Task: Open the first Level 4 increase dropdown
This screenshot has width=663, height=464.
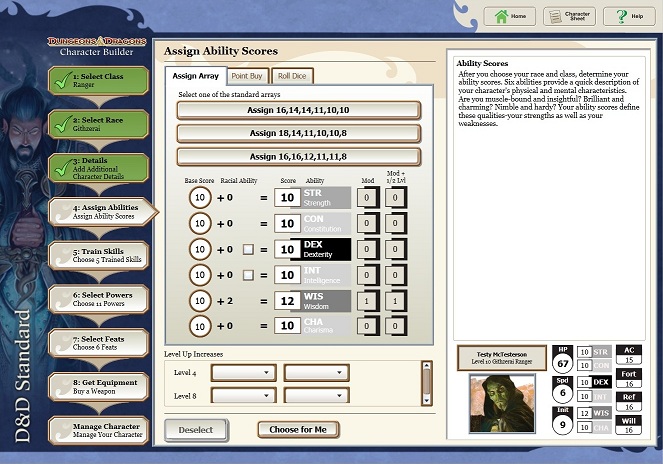Action: point(244,373)
